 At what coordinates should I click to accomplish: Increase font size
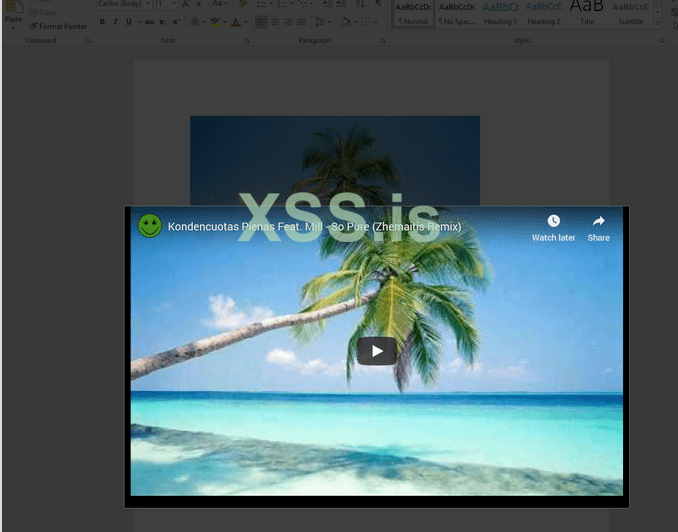click(x=185, y=4)
